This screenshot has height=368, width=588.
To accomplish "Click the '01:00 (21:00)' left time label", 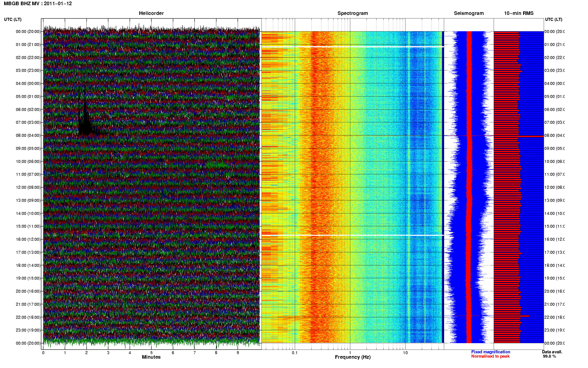I will 28,44.
